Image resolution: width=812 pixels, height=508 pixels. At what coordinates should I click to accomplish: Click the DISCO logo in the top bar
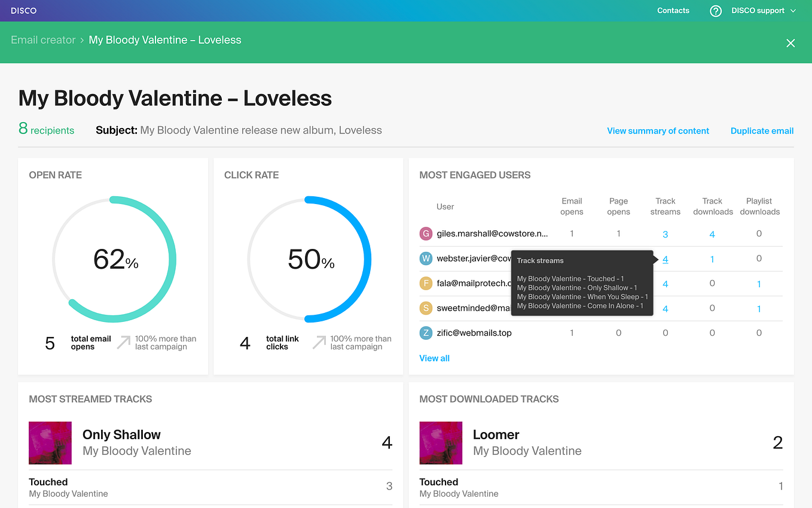point(24,11)
